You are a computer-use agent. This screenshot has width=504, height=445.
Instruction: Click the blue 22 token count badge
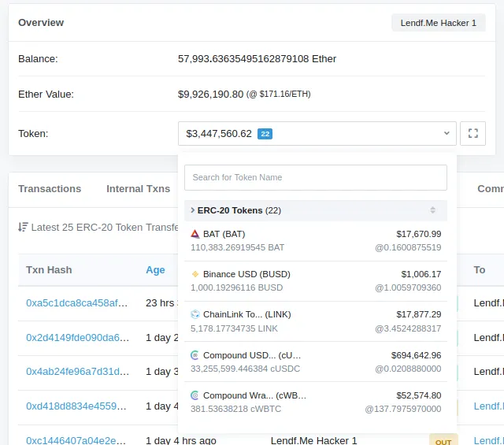coord(265,134)
